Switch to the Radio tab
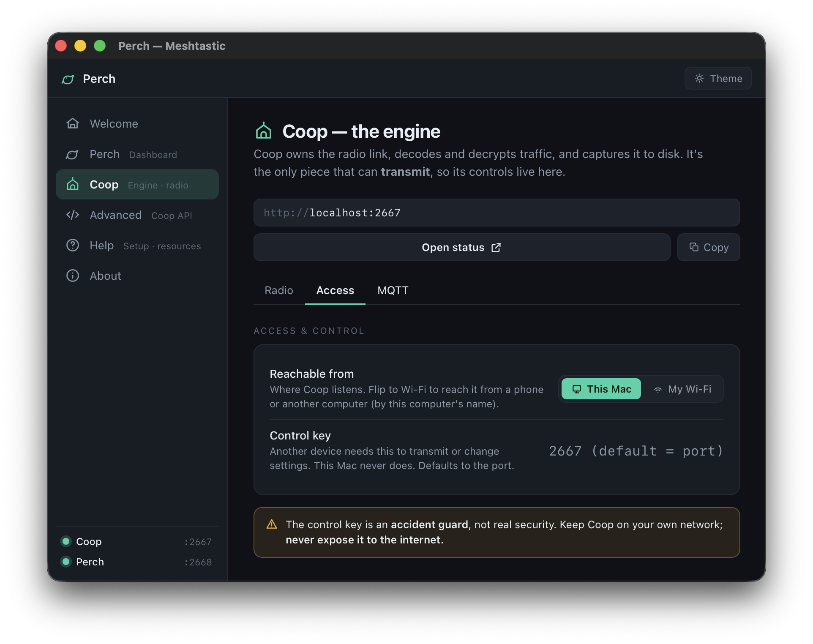The height and width of the screenshot is (644, 813). [279, 290]
